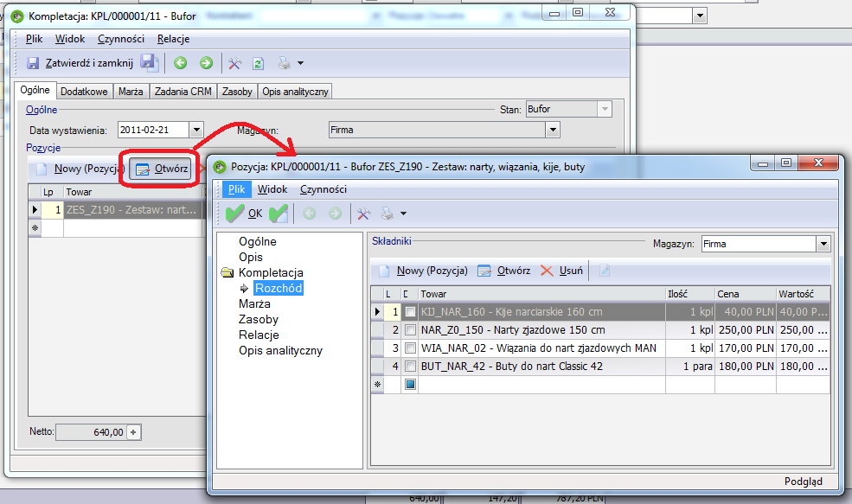Open the Relacje menu in Kompletacja window
This screenshot has width=852, height=504.
[x=173, y=39]
